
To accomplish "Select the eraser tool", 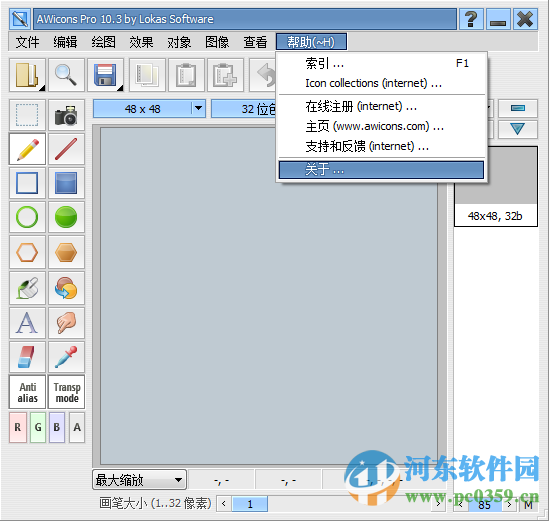I will [27, 357].
